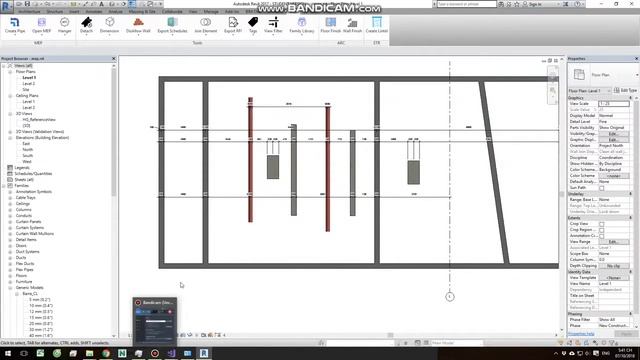Collapse the Elevations (Building Elevation) node

point(10,138)
